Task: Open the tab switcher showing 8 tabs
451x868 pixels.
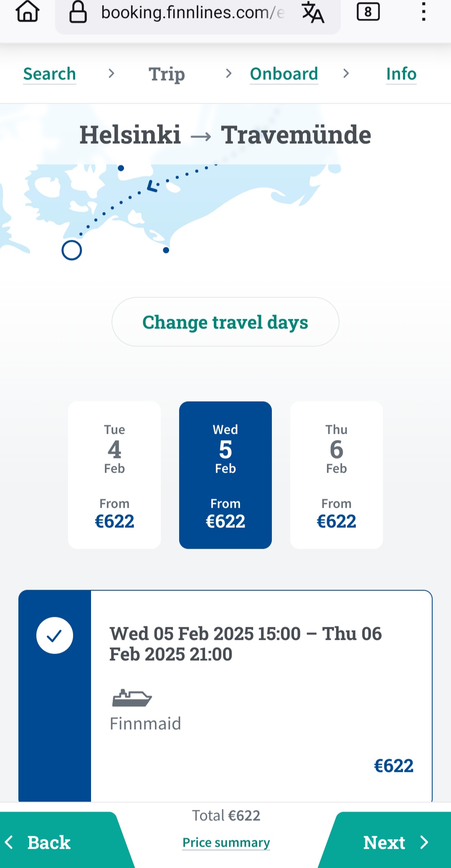Action: point(368,12)
